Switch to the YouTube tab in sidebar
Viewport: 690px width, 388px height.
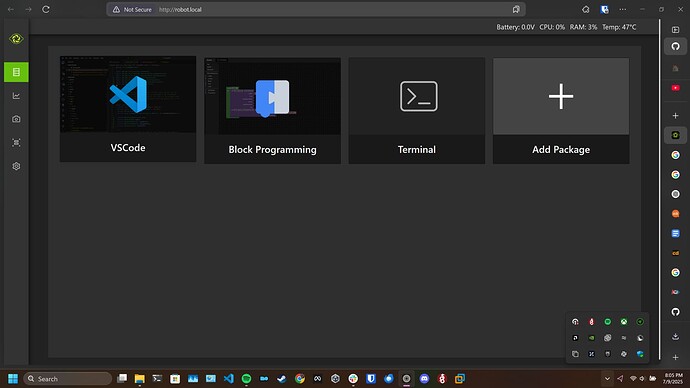pyautogui.click(x=675, y=88)
